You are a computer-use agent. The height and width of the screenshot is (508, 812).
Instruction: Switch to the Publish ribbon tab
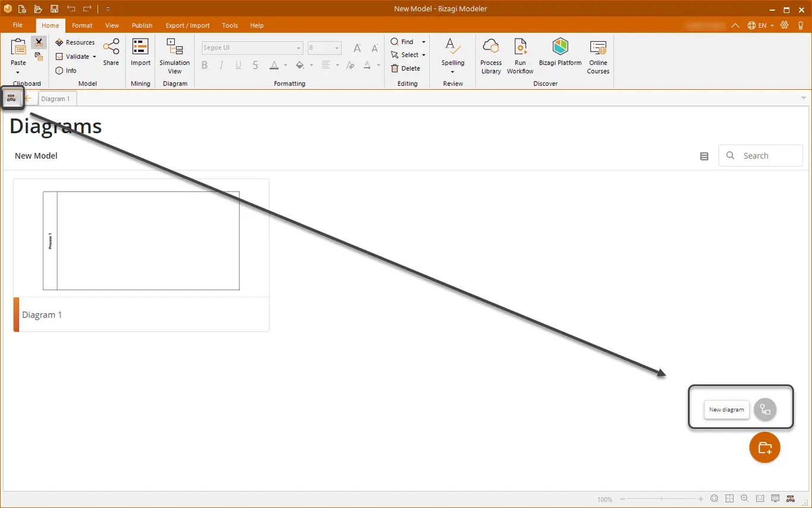click(142, 26)
